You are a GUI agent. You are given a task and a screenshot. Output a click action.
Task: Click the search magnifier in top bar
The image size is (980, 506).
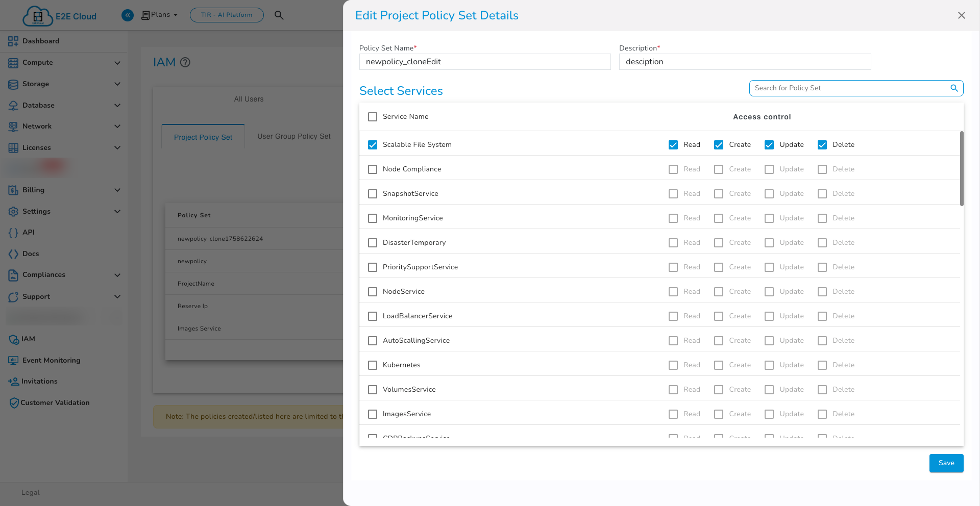point(279,15)
